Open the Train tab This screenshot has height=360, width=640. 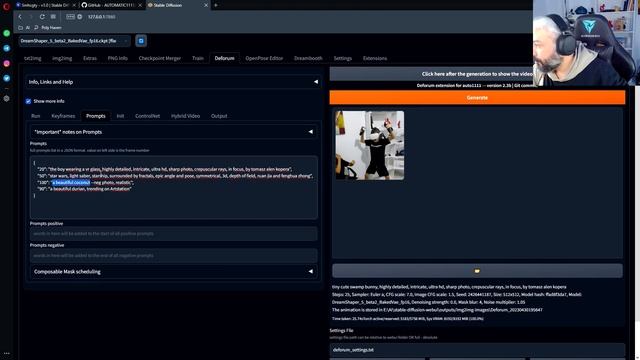pyautogui.click(x=198, y=58)
